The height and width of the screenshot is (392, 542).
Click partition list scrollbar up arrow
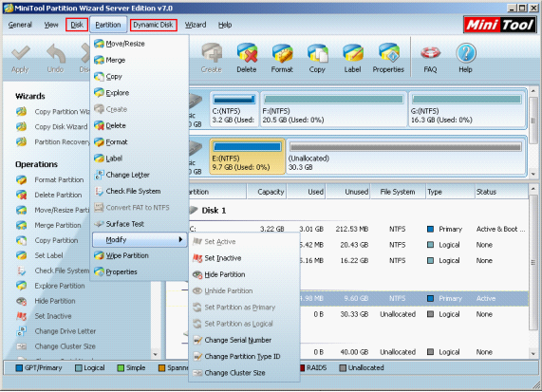(x=533, y=189)
